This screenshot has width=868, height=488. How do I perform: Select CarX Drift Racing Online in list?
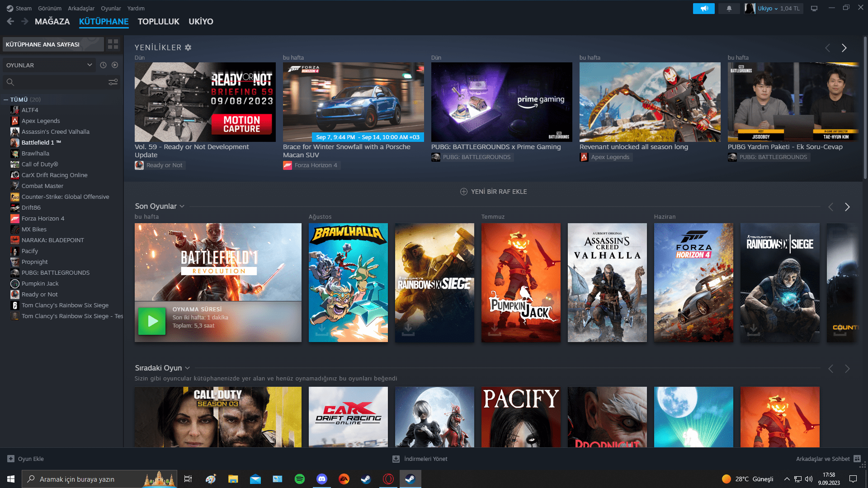coord(54,175)
